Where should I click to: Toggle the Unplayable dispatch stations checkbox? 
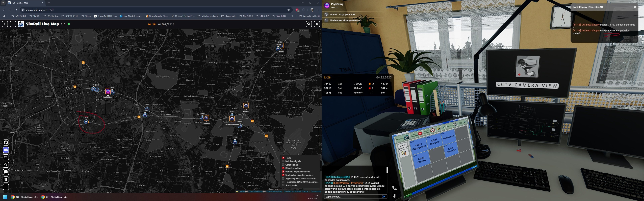click(x=283, y=175)
